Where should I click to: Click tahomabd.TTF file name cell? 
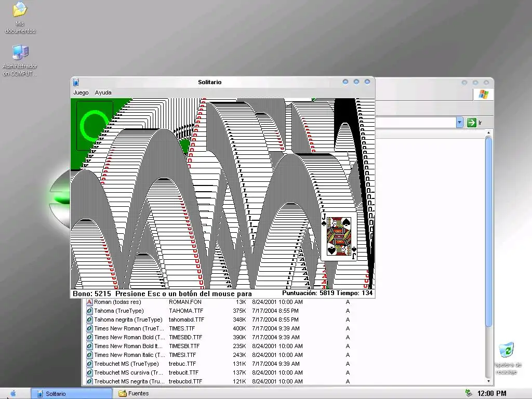[187, 320]
